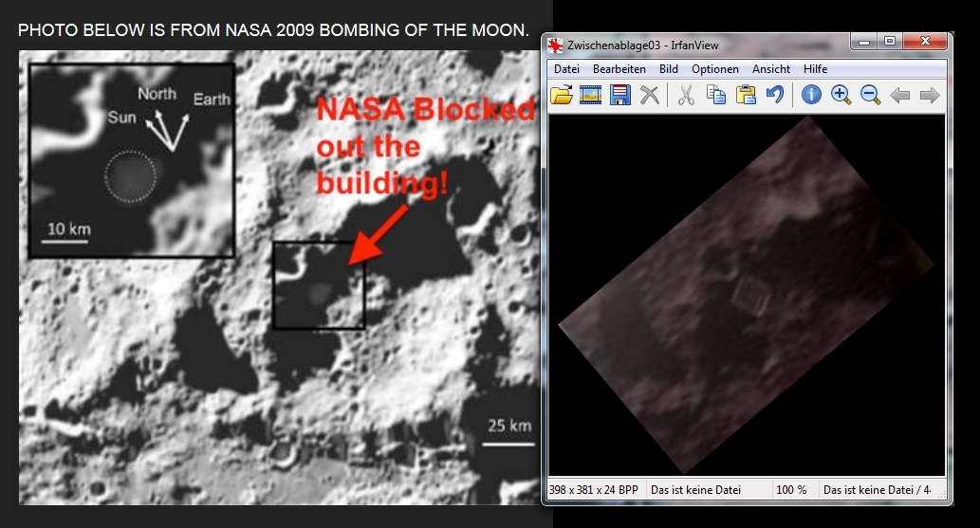Open the Hilfe menu
This screenshot has height=528, width=980.
816,69
